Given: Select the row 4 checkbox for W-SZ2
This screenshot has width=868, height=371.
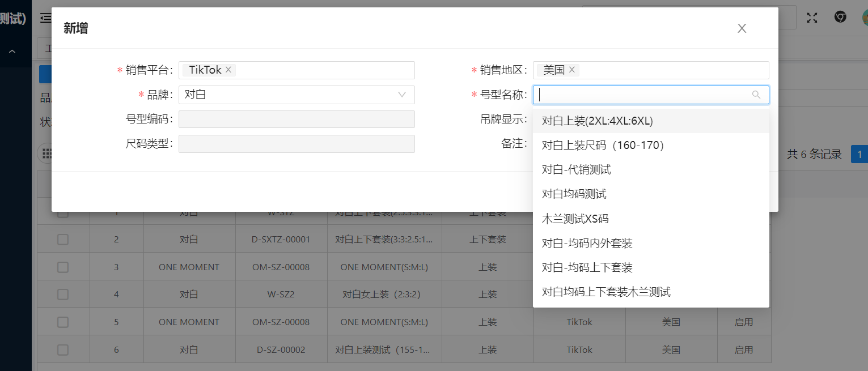Looking at the screenshot, I should (63, 295).
